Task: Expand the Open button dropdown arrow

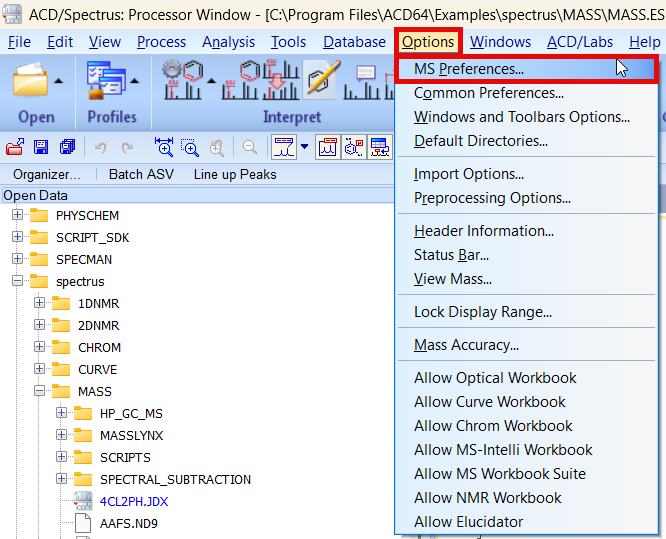Action: [59, 81]
